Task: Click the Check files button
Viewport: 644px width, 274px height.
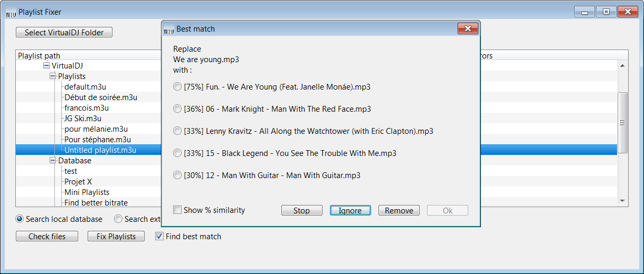Action: coord(47,237)
